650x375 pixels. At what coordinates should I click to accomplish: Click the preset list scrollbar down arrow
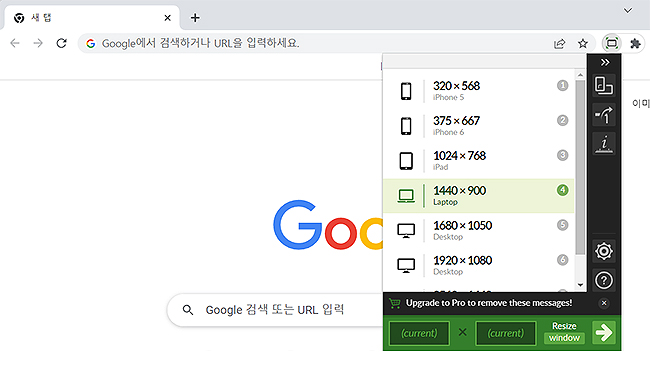pos(580,285)
